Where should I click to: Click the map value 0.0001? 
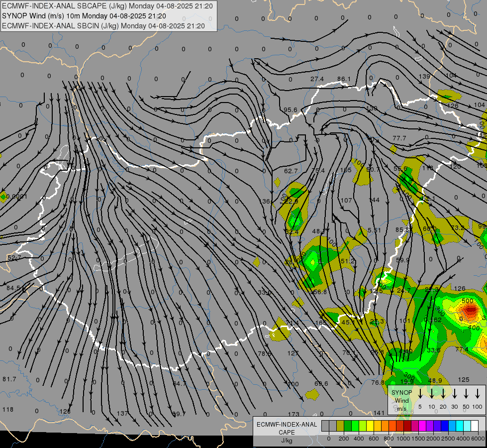17,197
